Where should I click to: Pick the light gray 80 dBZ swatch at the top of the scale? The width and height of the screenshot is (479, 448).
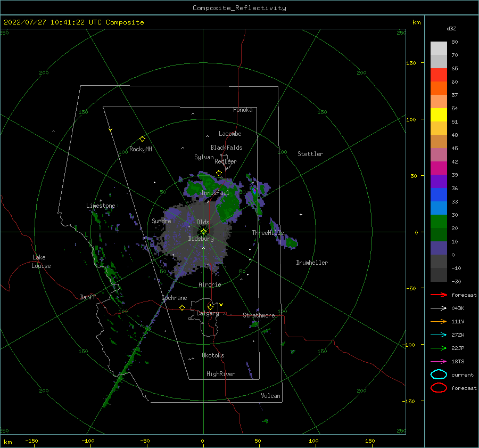point(439,48)
